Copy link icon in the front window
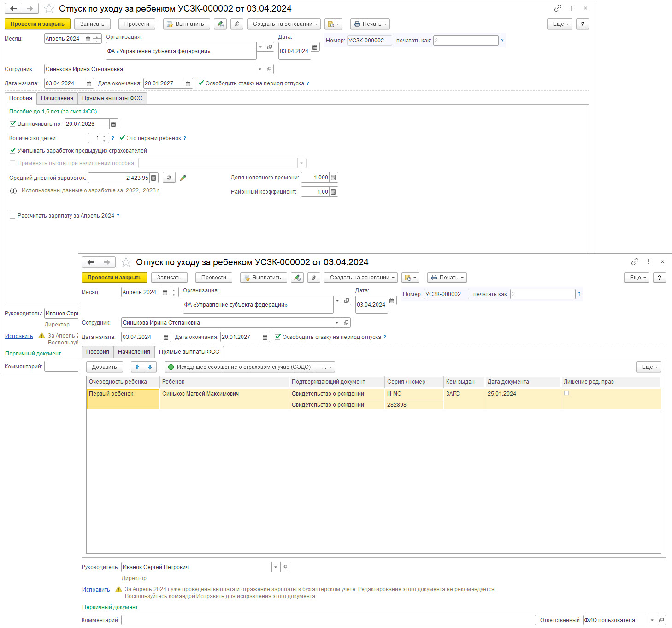 coord(635,262)
